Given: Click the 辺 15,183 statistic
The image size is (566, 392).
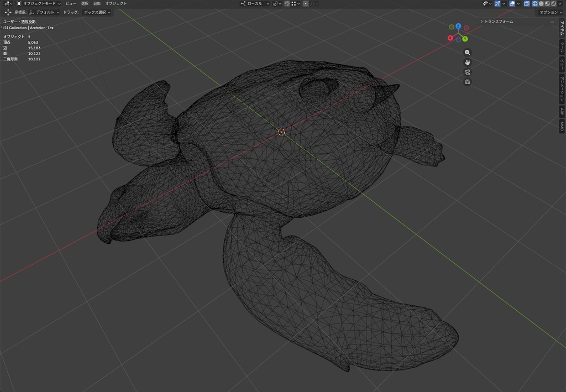Looking at the screenshot, I should 22,48.
